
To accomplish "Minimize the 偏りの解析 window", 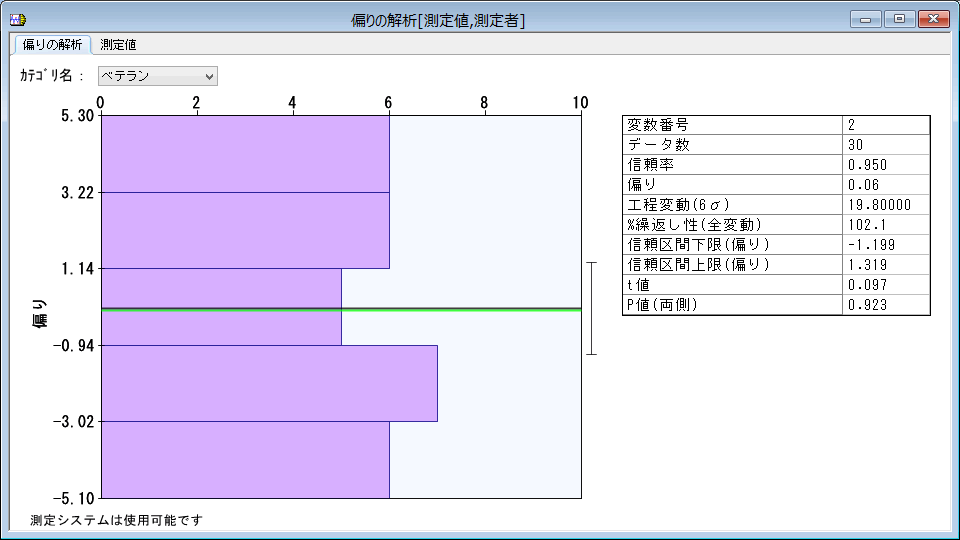I will pyautogui.click(x=865, y=19).
